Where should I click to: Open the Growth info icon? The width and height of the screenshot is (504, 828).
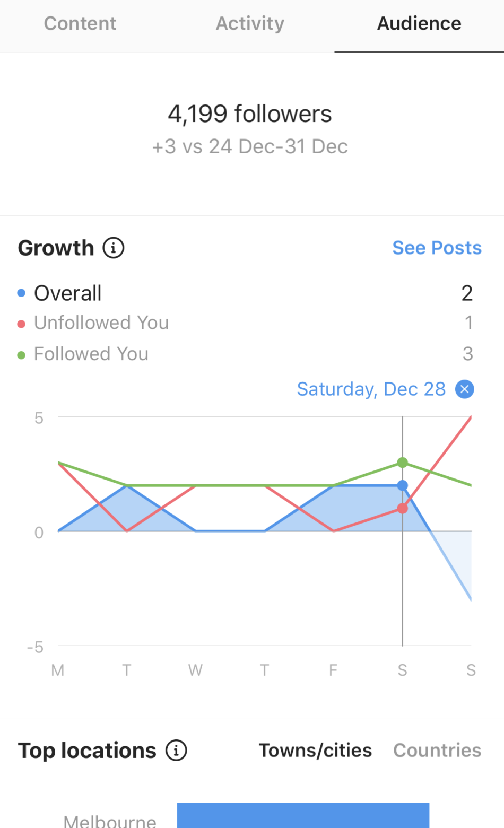pyautogui.click(x=113, y=248)
